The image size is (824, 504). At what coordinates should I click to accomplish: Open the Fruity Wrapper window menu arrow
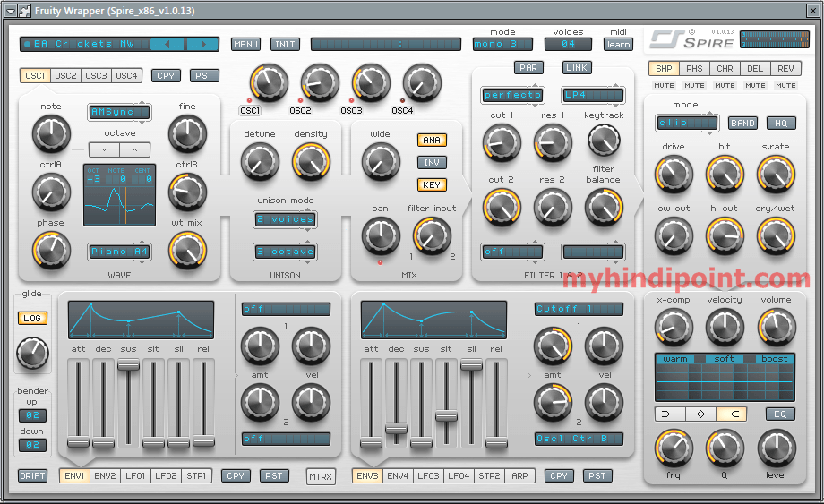[10, 11]
